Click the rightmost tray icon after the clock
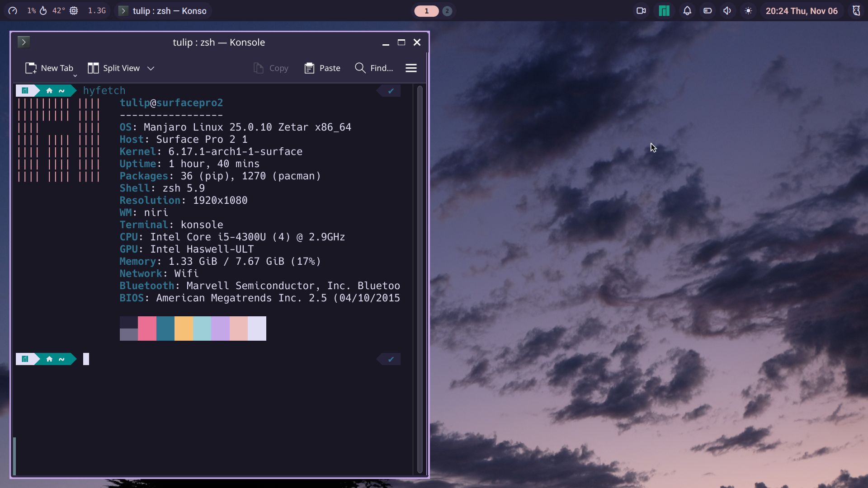Screen dimensions: 868x488 click(x=856, y=11)
